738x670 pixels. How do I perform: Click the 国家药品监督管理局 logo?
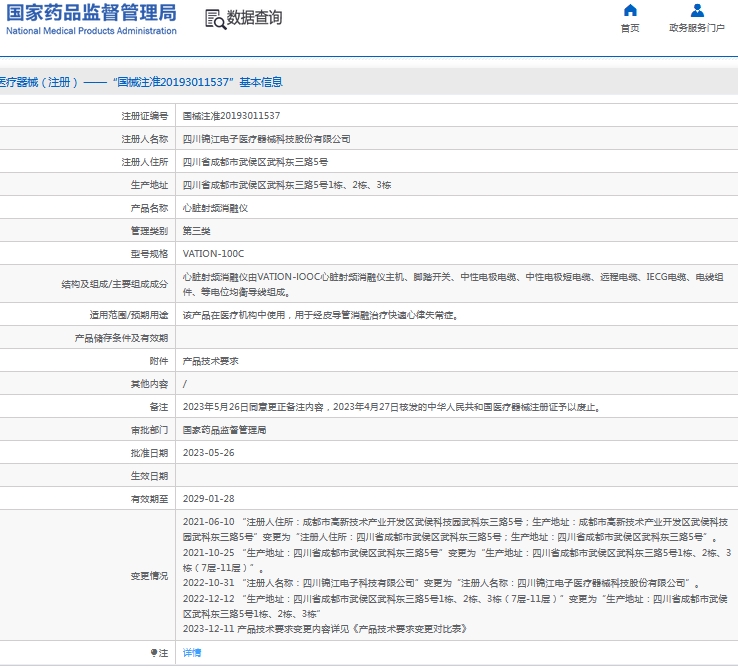pos(91,19)
